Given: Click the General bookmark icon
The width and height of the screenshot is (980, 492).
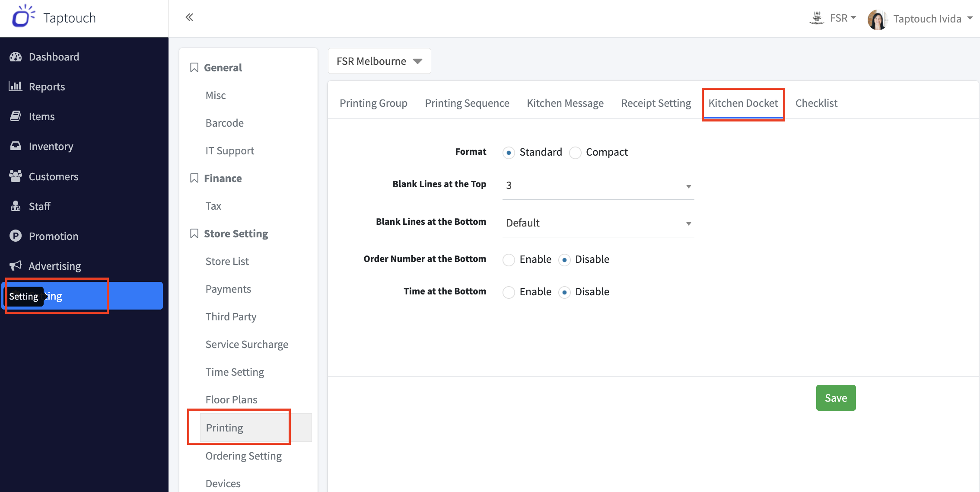Looking at the screenshot, I should 194,67.
